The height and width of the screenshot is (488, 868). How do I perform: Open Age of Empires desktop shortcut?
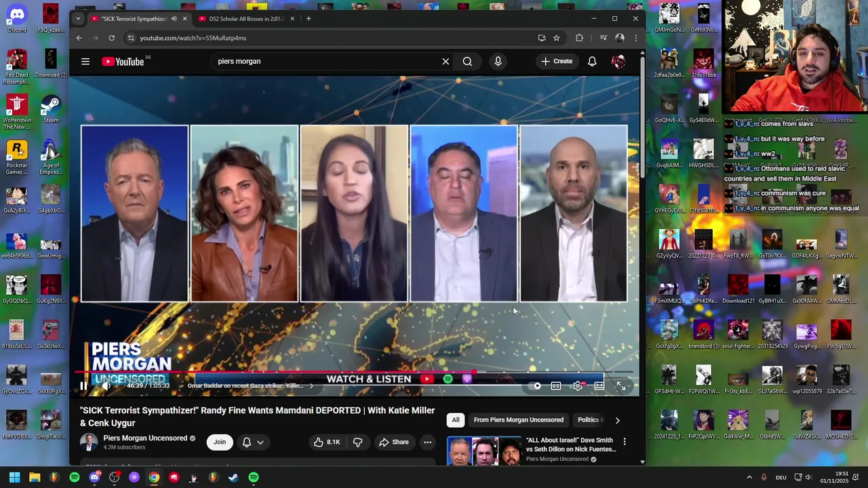click(x=51, y=157)
